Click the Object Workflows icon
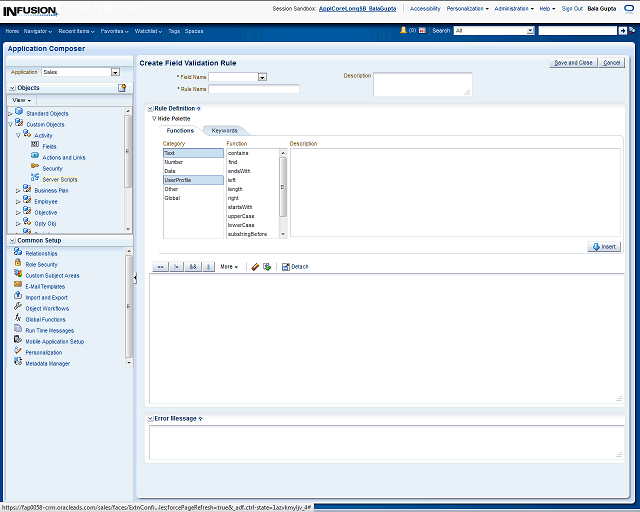This screenshot has height=512, width=640. [x=18, y=308]
